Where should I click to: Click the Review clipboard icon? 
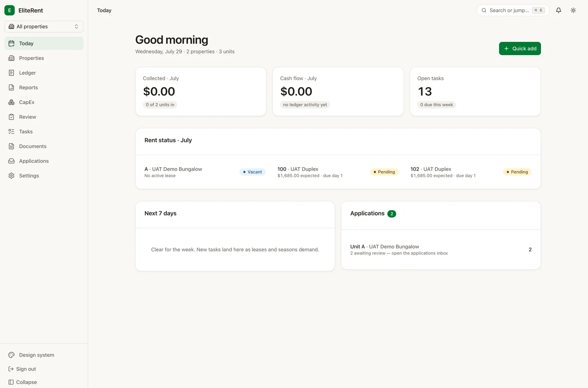pos(11,117)
